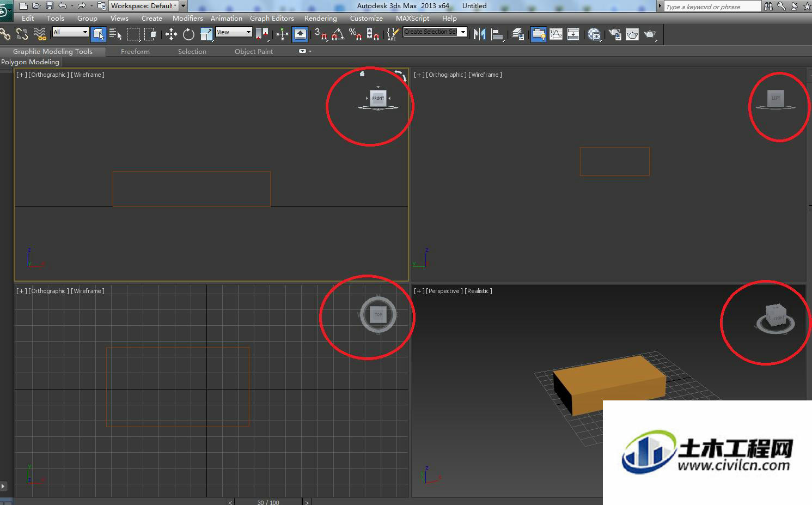The width and height of the screenshot is (812, 505).
Task: Open the selection filter All dropdown
Action: click(x=70, y=32)
